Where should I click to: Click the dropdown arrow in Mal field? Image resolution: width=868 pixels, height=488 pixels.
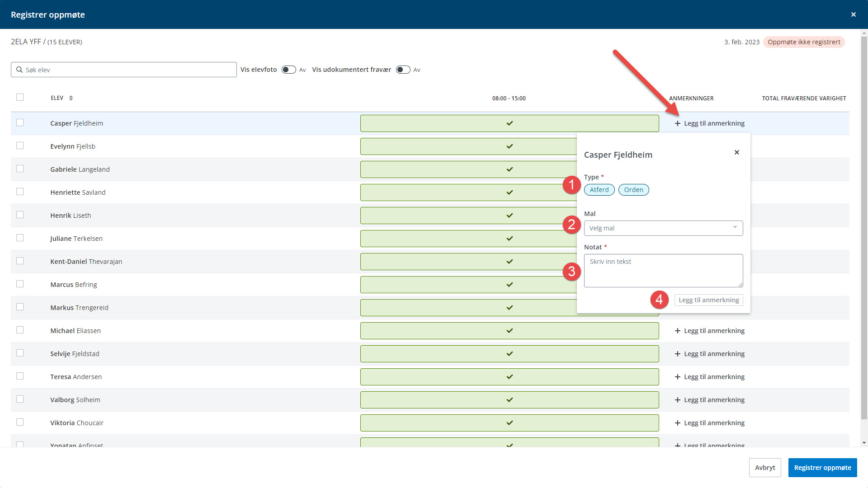[735, 227]
